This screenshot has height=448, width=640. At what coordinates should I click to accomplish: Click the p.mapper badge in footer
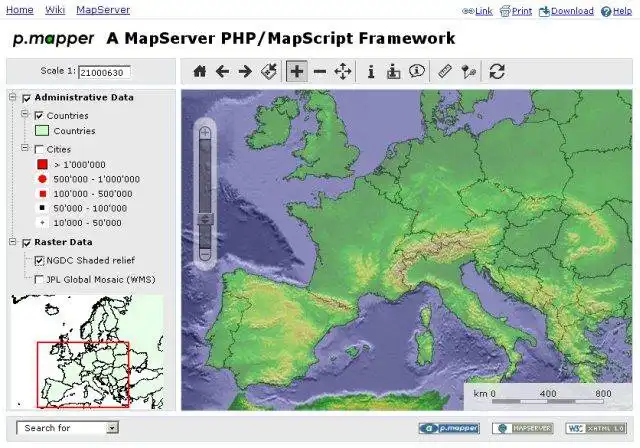tap(449, 428)
